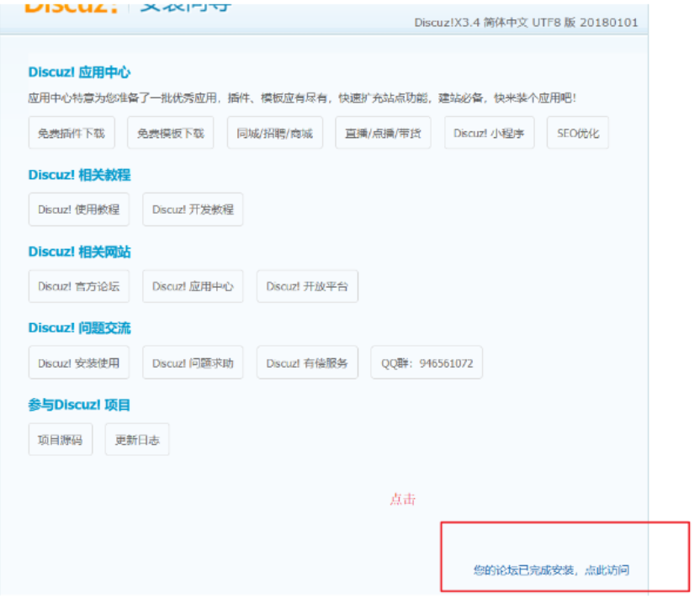
Task: Click the 应用中心特意为您准备 description text
Action: 302,98
